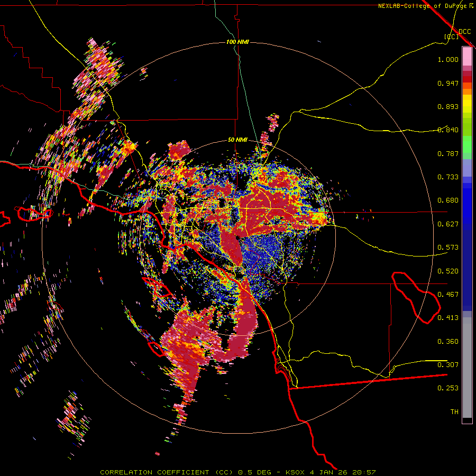The image size is (476, 476).
Task: Click the 1.000 color scale value
Action: (448, 59)
